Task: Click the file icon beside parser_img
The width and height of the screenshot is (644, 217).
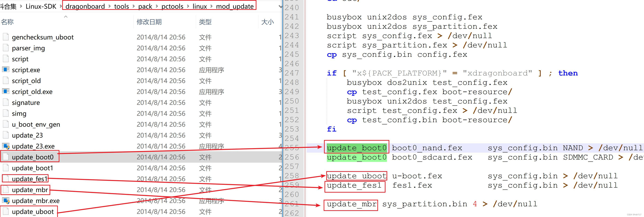Action: 6,48
